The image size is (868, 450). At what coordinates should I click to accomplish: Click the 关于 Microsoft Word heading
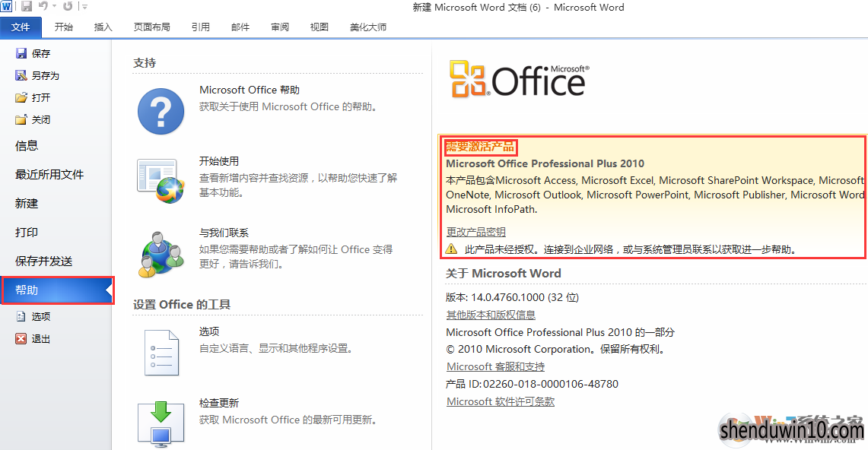503,273
